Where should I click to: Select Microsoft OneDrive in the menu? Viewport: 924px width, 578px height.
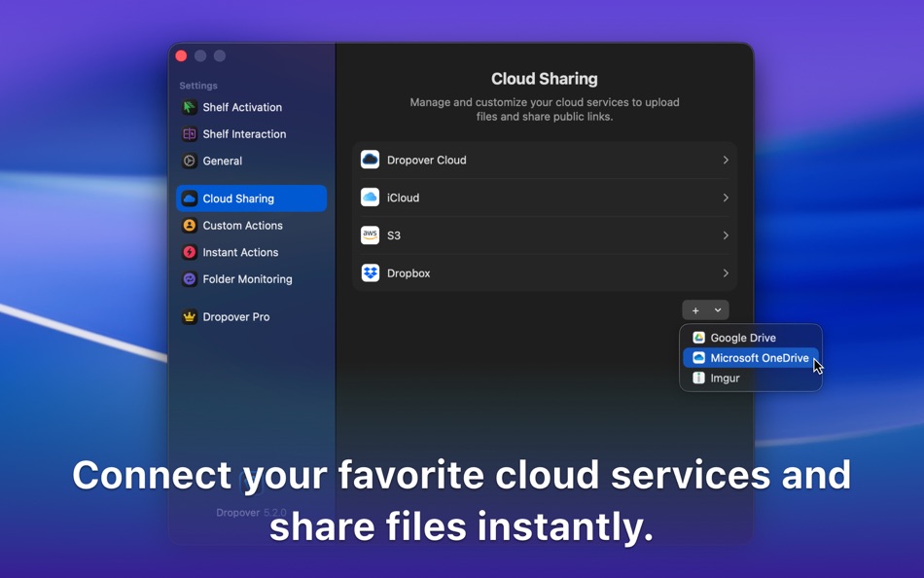(760, 357)
